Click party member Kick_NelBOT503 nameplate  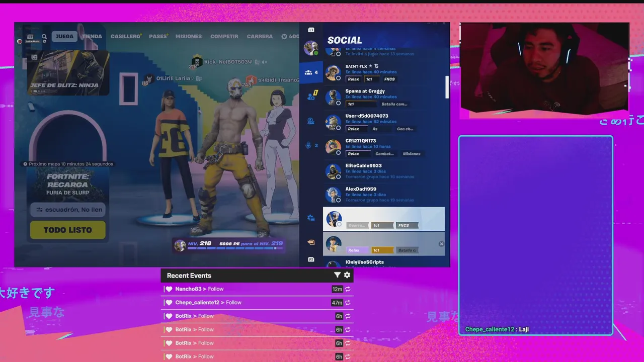coord(228,62)
